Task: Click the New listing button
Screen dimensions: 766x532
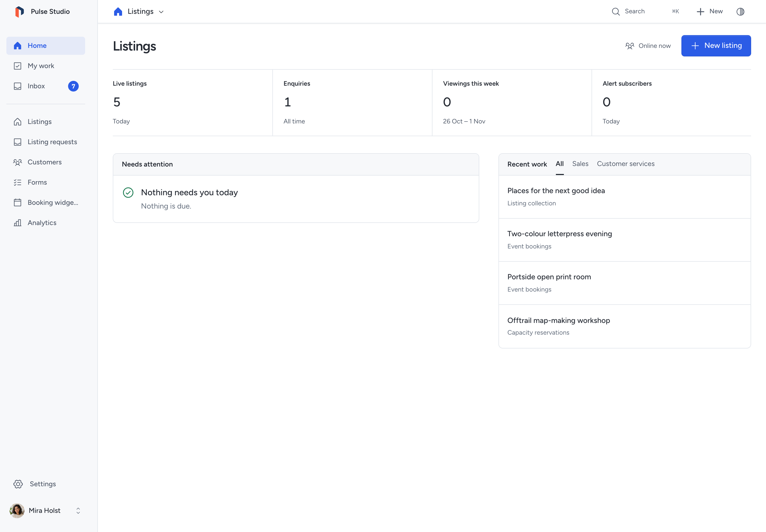Action: tap(716, 46)
